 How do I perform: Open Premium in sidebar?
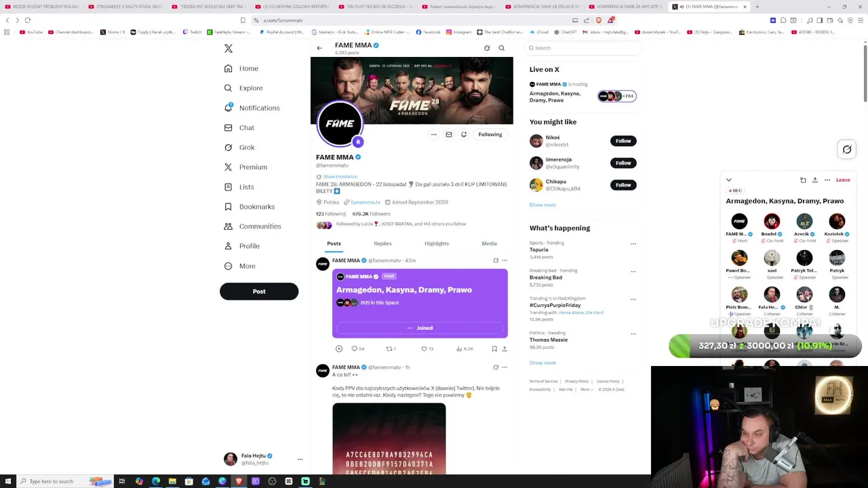click(245, 167)
